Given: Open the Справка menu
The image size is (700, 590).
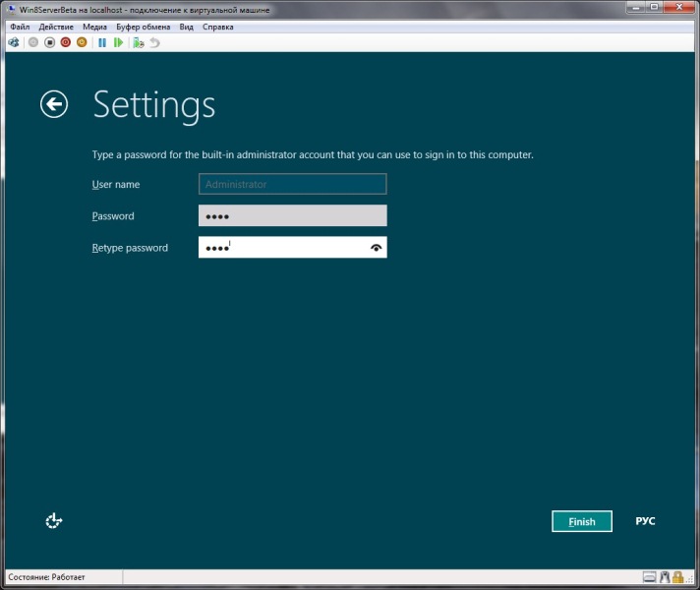Looking at the screenshot, I should 218,28.
